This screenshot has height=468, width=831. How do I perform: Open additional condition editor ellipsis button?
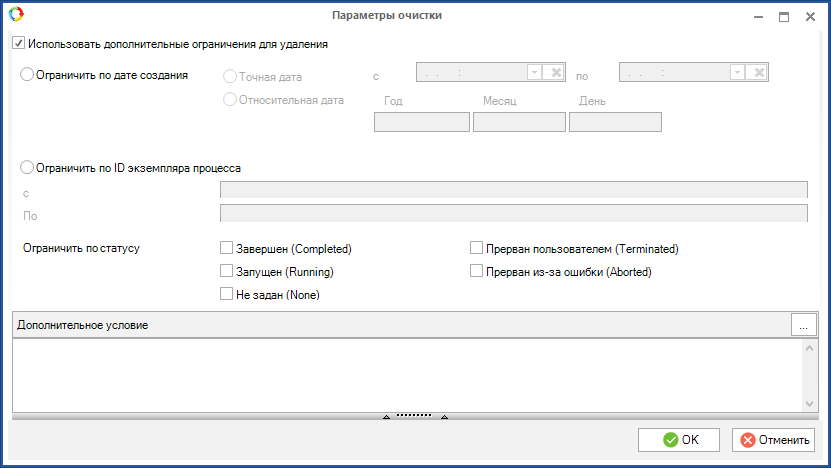(x=803, y=325)
